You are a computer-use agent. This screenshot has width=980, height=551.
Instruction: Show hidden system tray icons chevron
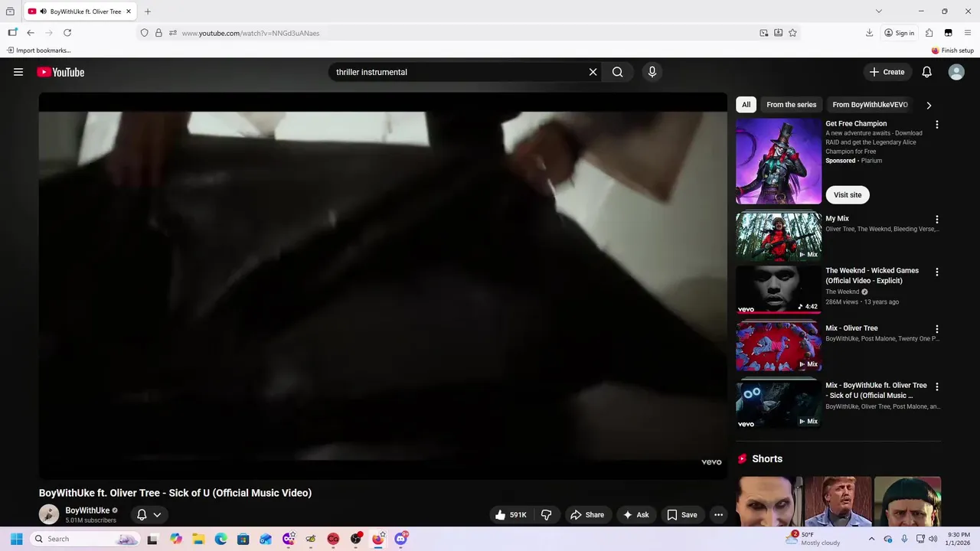(871, 539)
